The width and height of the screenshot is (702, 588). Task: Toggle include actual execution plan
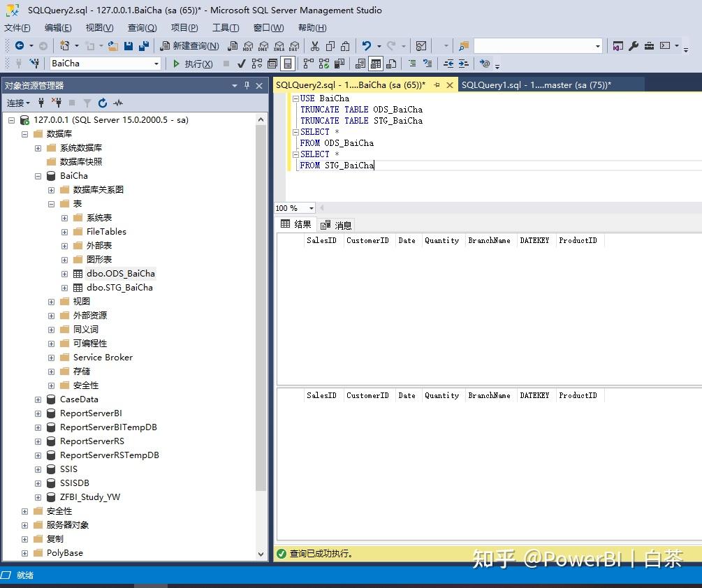(x=308, y=64)
